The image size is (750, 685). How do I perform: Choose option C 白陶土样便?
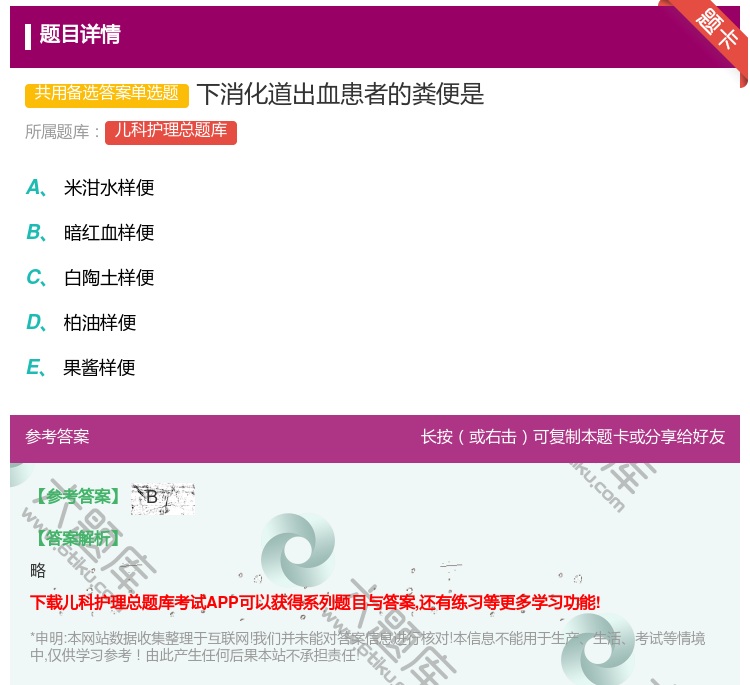tap(90, 277)
